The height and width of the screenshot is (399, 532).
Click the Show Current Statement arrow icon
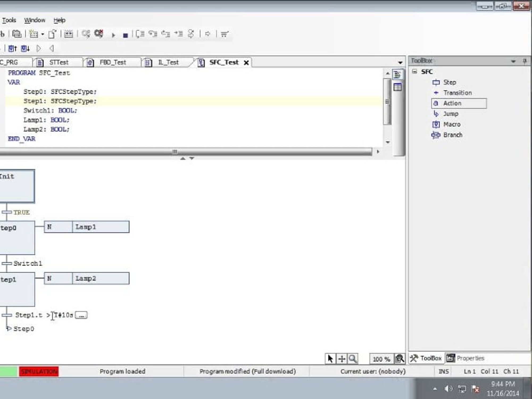click(x=208, y=34)
